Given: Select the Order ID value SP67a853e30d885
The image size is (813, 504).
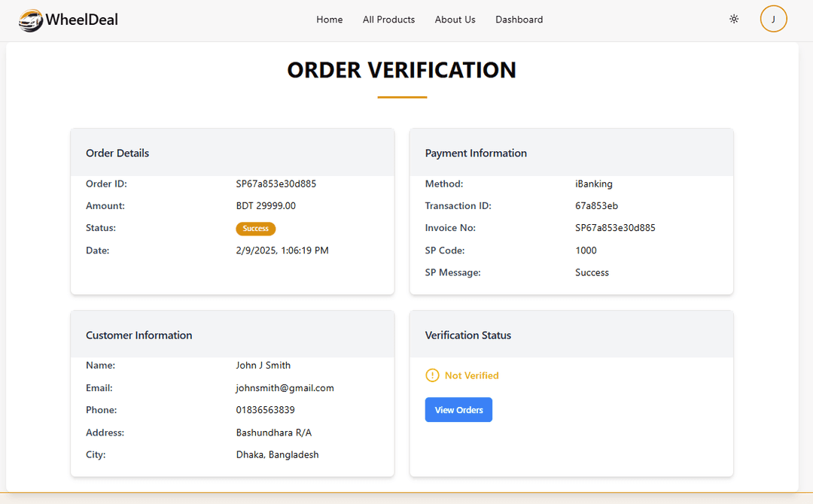Looking at the screenshot, I should 276,184.
